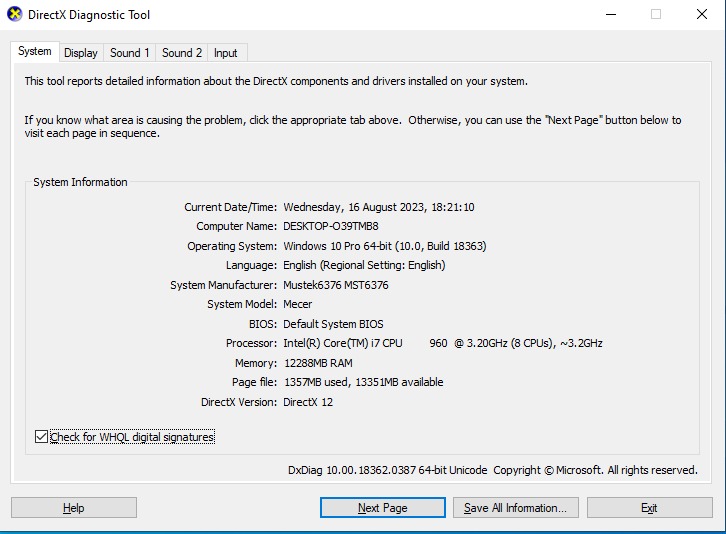Image resolution: width=726 pixels, height=534 pixels.
Task: Click Save All Information button
Action: (516, 508)
